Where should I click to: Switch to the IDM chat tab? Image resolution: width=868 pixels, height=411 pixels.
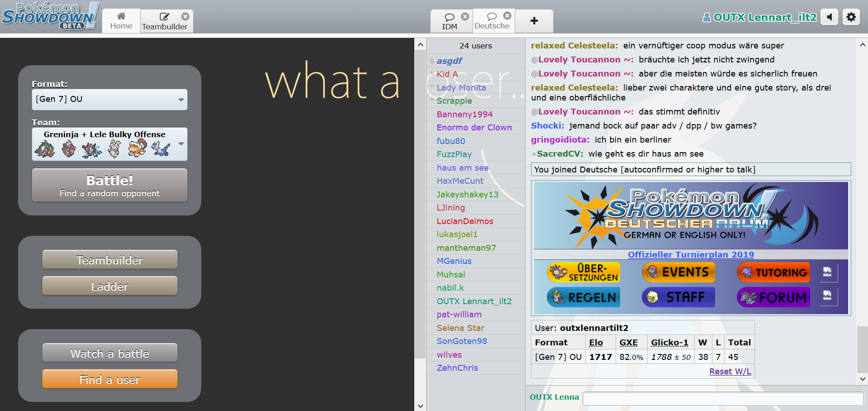click(449, 22)
